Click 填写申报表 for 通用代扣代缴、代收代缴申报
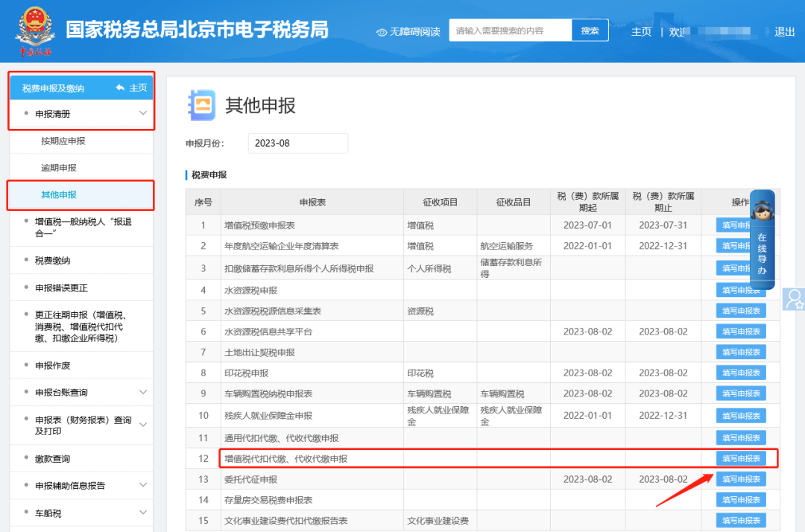The image size is (805, 532). pyautogui.click(x=741, y=438)
